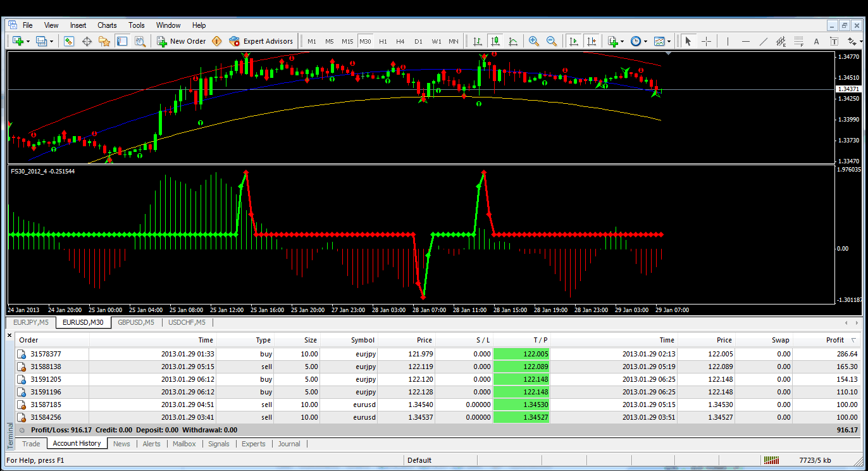Switch chart to line chart icon
This screenshot has height=471, width=868.
pos(513,41)
